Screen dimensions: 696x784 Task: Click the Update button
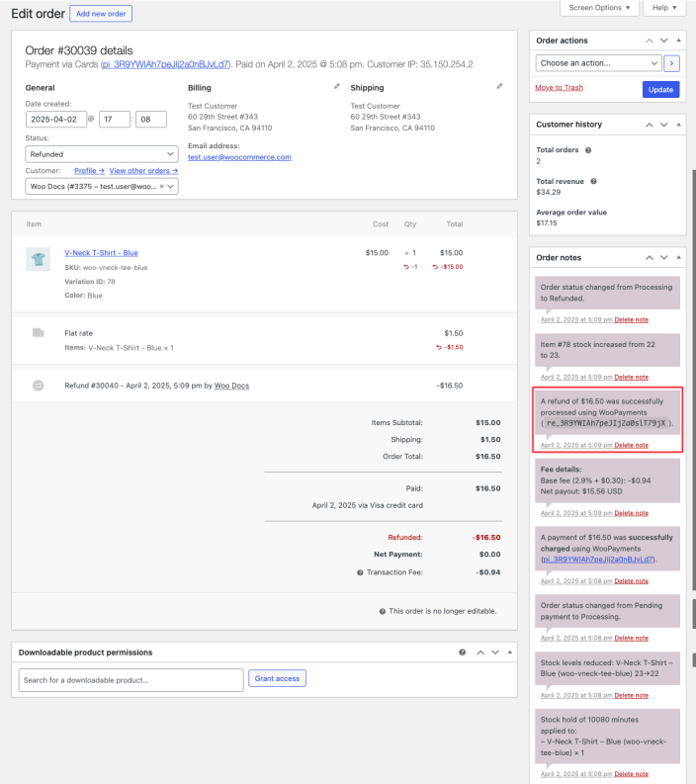pyautogui.click(x=660, y=89)
